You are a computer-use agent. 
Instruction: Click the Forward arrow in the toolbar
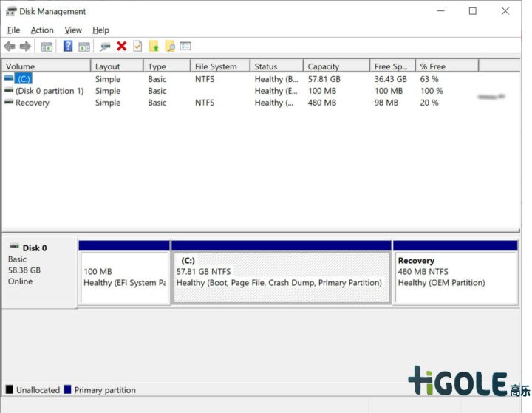(25, 47)
